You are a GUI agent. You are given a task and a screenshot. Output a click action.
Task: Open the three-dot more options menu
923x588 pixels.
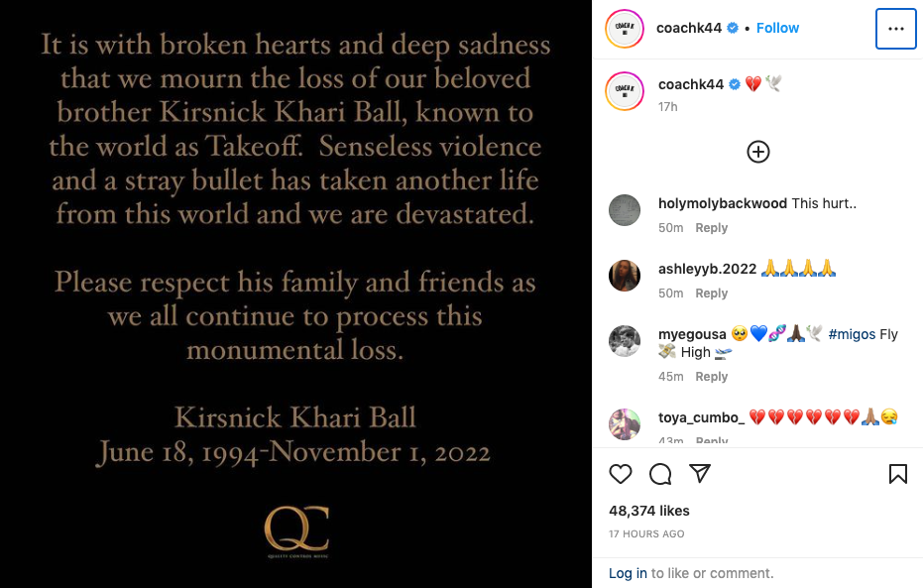pyautogui.click(x=896, y=29)
